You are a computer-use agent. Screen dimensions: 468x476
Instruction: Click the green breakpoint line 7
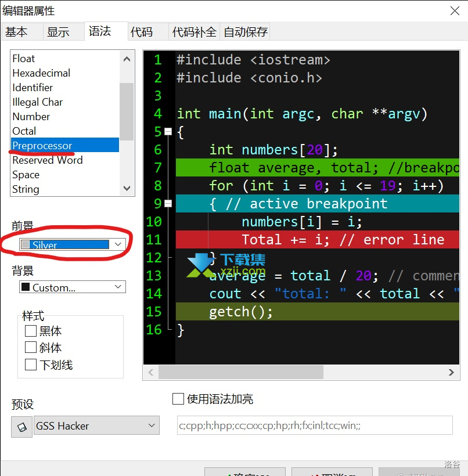click(318, 168)
